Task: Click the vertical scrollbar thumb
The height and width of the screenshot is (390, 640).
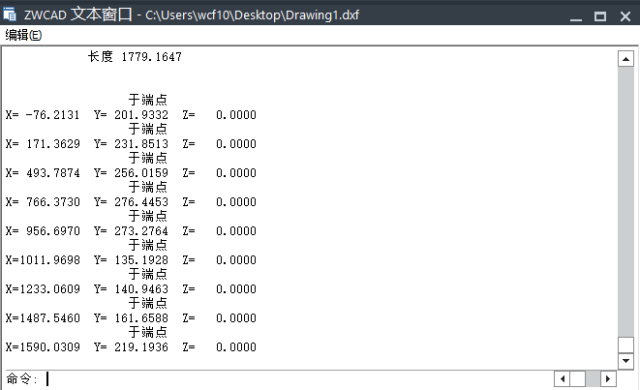Action: [x=626, y=345]
